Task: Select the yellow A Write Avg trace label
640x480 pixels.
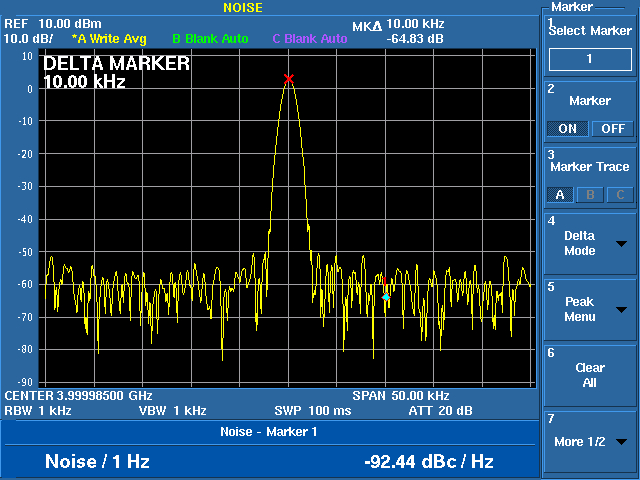Action: pos(108,39)
